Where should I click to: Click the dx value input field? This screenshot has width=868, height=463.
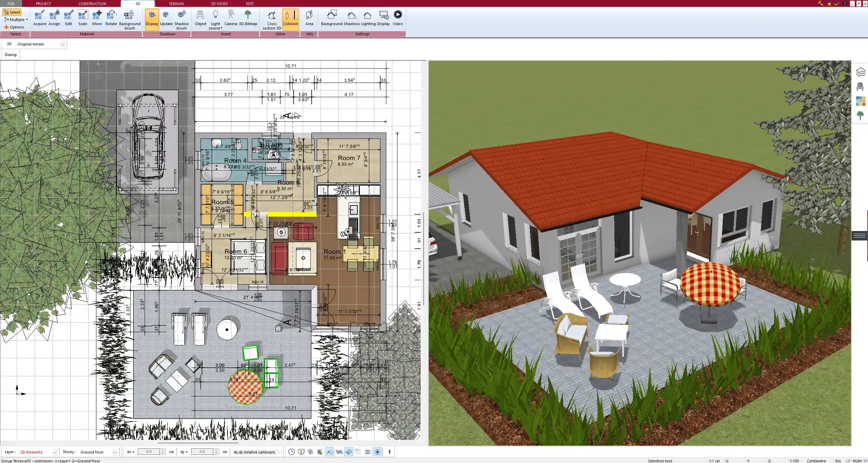click(x=149, y=451)
